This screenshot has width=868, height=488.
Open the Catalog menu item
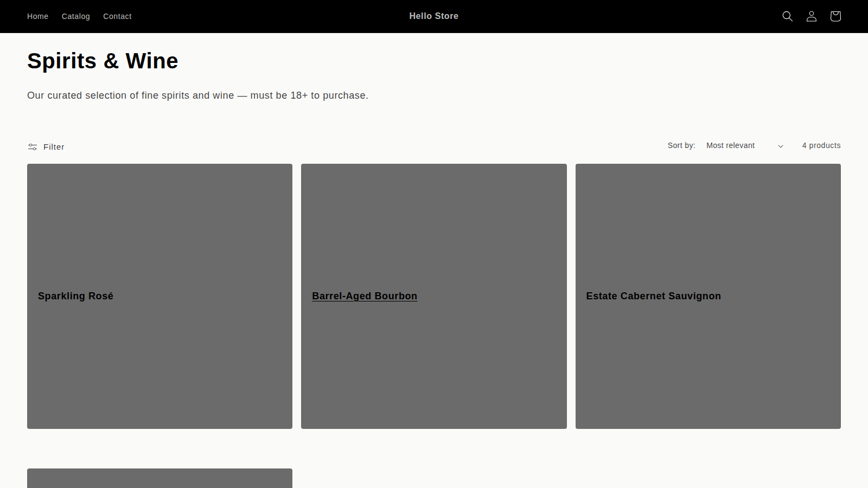[76, 16]
